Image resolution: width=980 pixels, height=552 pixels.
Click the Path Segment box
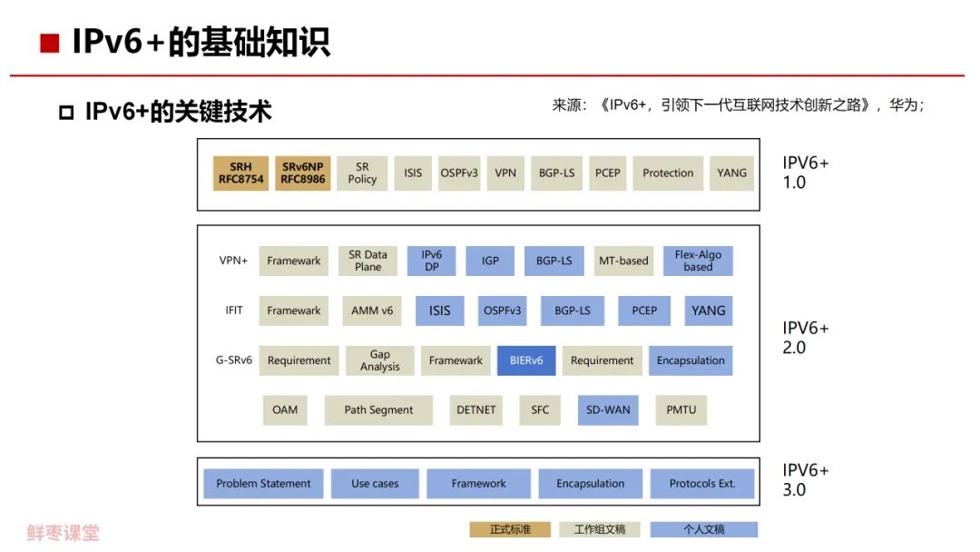pos(378,410)
